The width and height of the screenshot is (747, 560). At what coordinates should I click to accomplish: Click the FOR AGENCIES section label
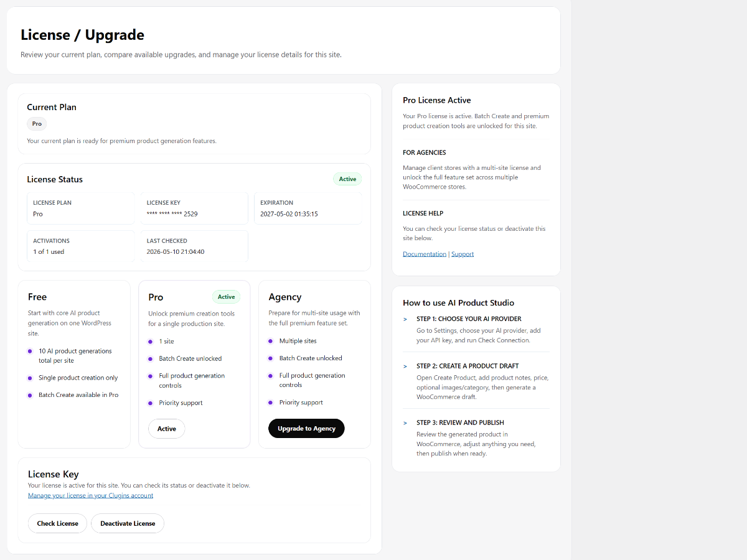425,152
